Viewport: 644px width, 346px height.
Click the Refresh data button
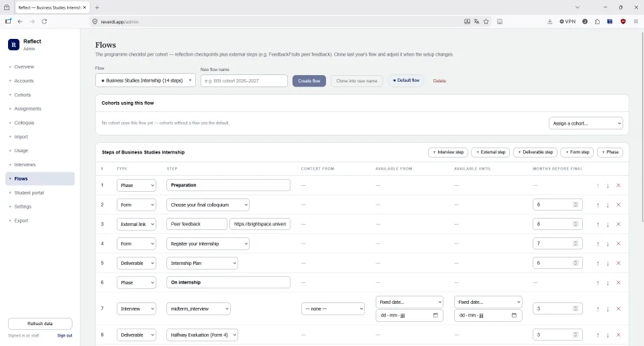40,323
